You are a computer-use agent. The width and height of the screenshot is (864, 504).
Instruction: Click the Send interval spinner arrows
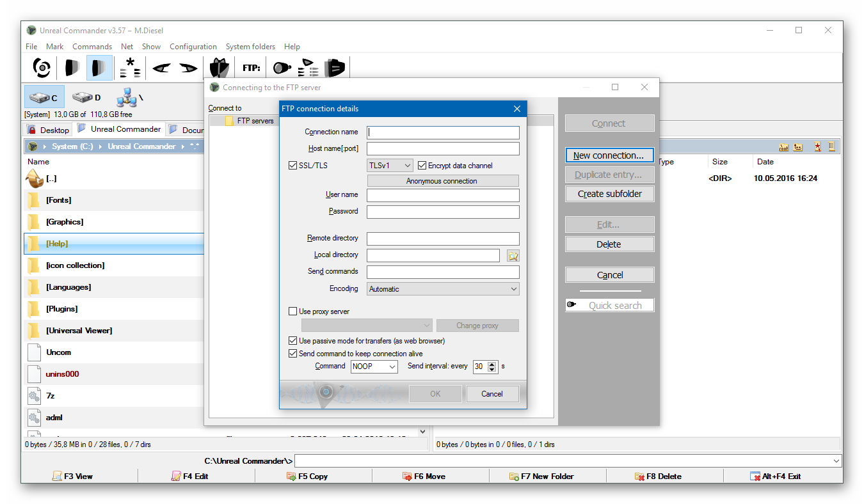point(492,366)
